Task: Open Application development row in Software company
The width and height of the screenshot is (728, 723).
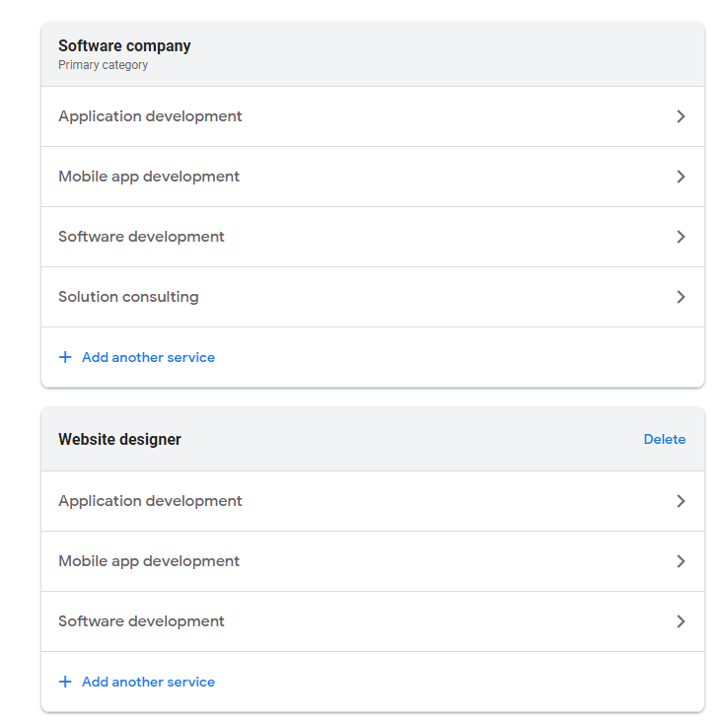Action: coord(150,116)
